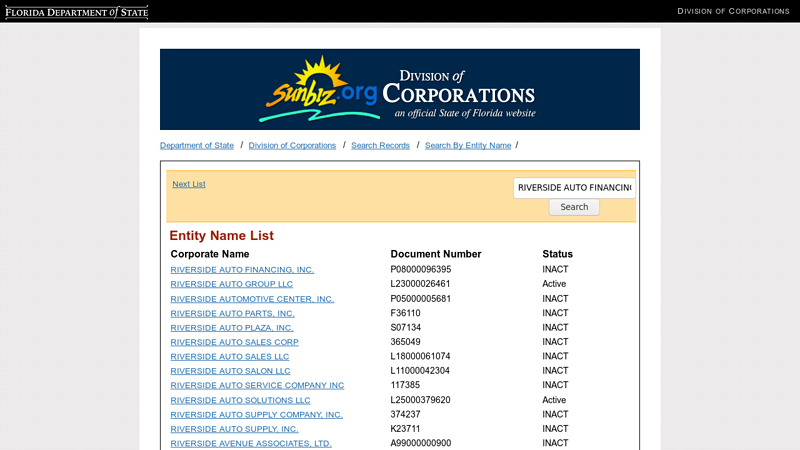Viewport: 800px width, 450px height.
Task: Click the Entity Name List heading
Action: (221, 236)
